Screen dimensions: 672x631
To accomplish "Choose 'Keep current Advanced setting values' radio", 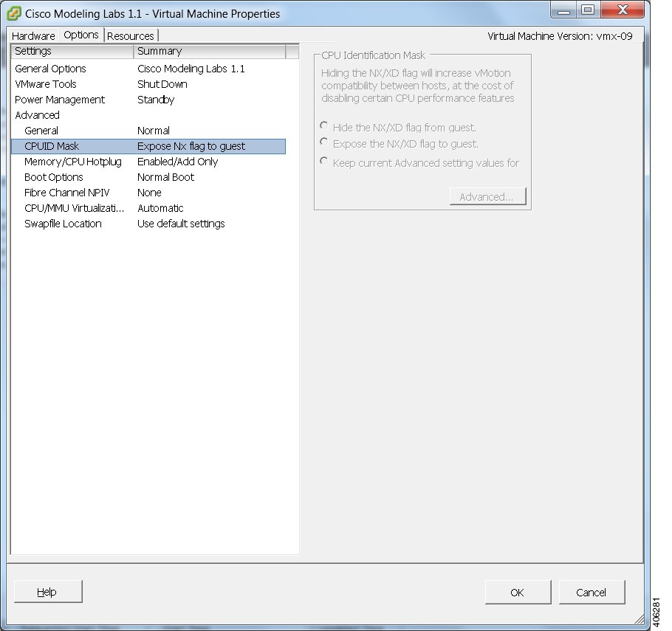I will (324, 161).
